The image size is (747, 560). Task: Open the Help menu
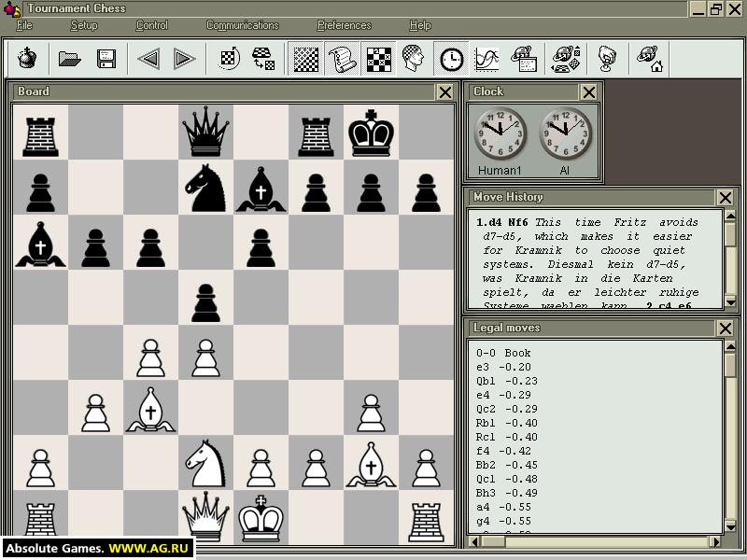pos(419,25)
